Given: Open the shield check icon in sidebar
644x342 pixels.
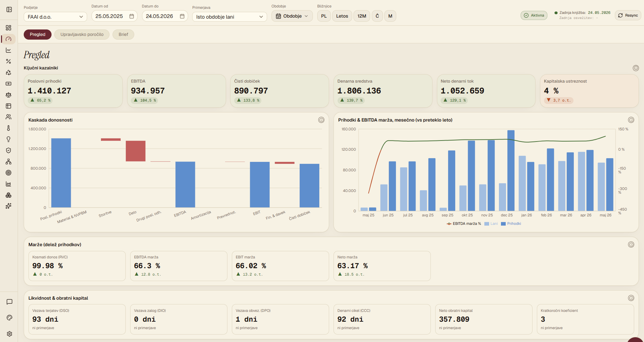Looking at the screenshot, I should click(8, 150).
